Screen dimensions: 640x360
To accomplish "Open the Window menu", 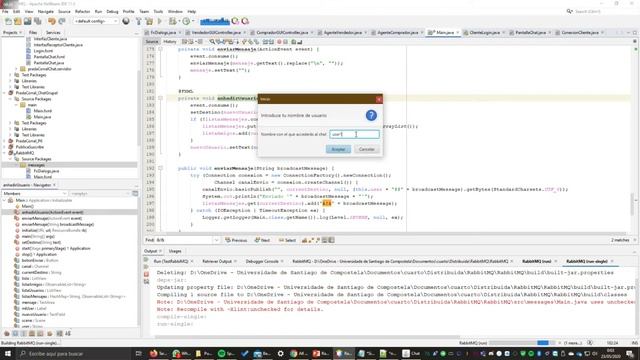I will 175,11.
